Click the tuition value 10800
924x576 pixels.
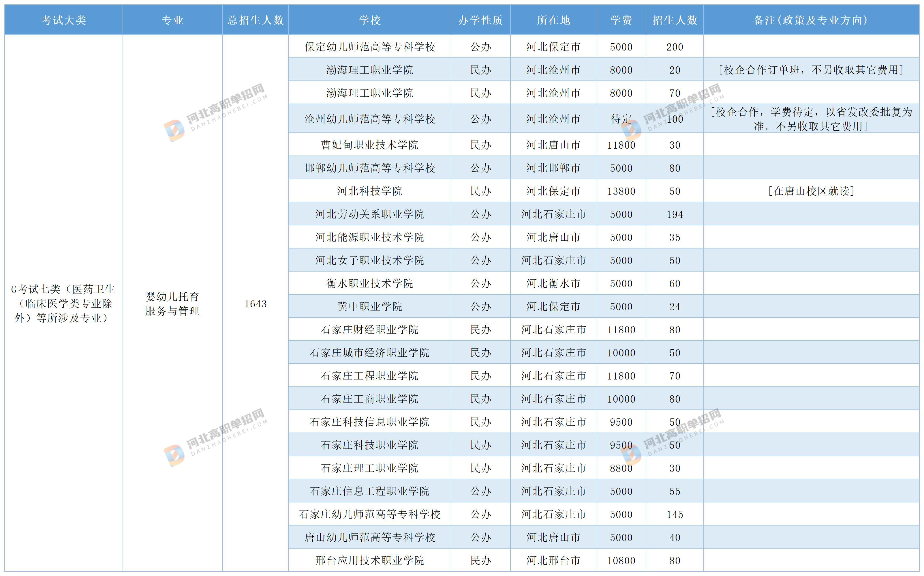[621, 560]
